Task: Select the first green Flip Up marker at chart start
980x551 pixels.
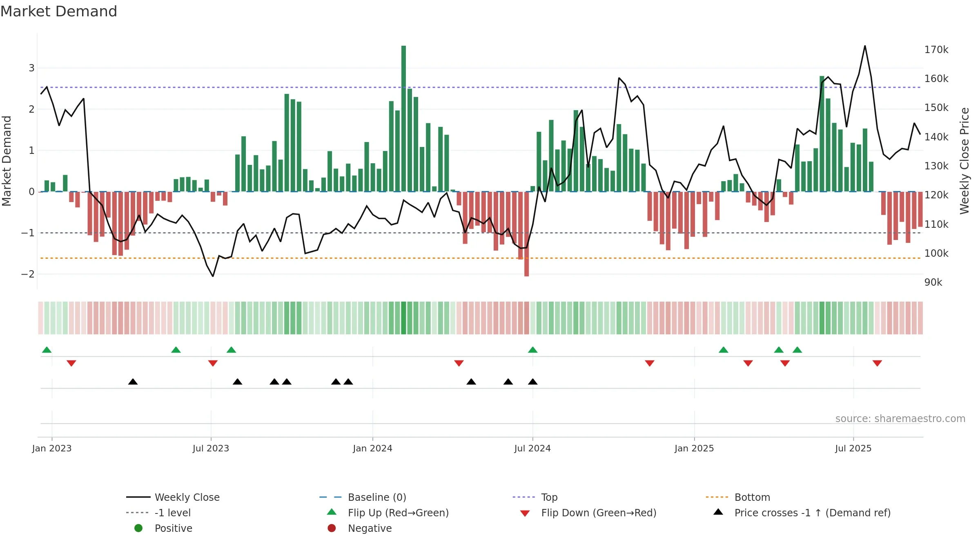Action: (47, 350)
